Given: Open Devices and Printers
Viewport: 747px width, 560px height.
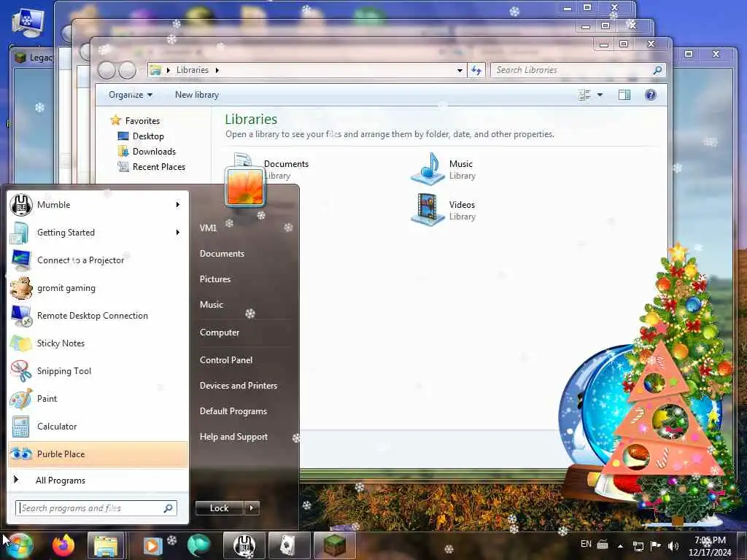Looking at the screenshot, I should [239, 386].
